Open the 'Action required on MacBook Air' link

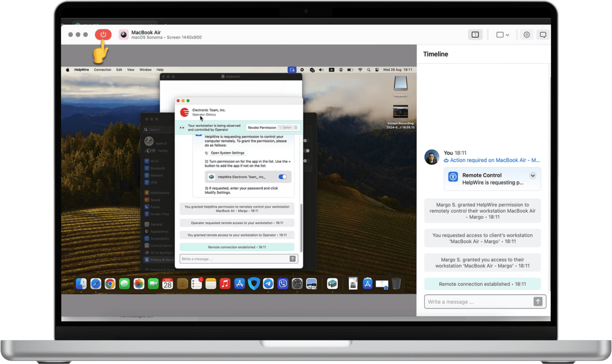point(492,160)
